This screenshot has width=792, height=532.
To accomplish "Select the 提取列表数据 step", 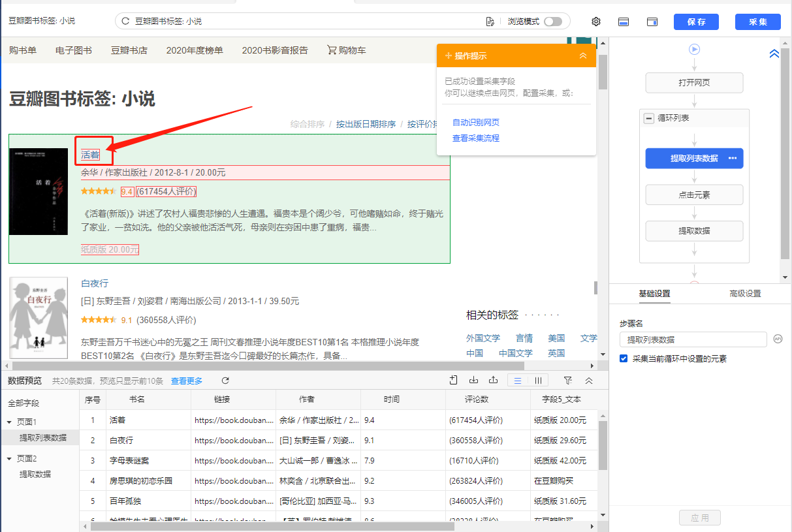I will 694,158.
